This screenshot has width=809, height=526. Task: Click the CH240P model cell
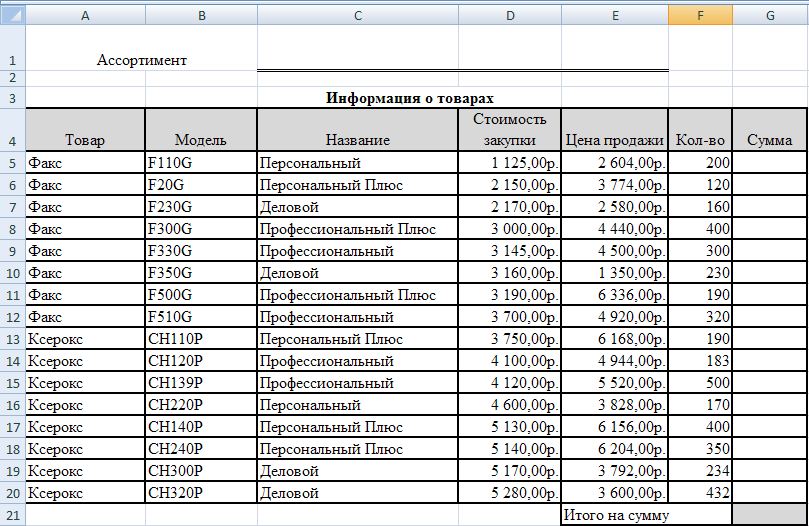(201, 449)
